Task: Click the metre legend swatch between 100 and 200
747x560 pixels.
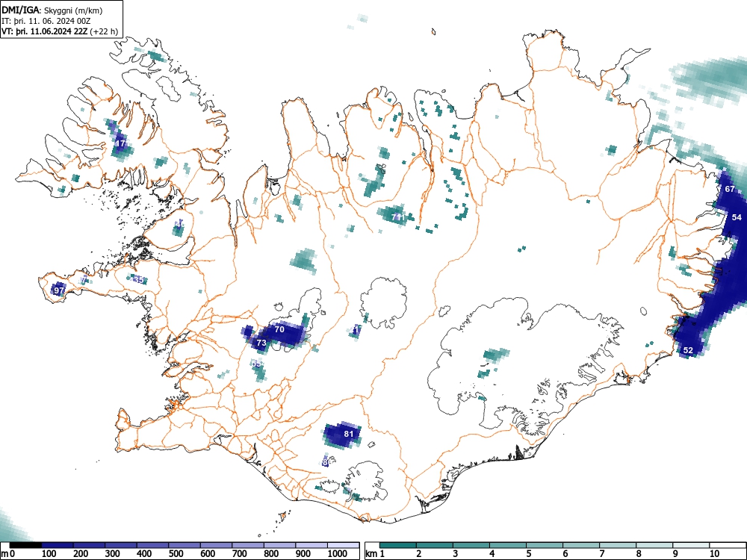Action: (x=58, y=545)
